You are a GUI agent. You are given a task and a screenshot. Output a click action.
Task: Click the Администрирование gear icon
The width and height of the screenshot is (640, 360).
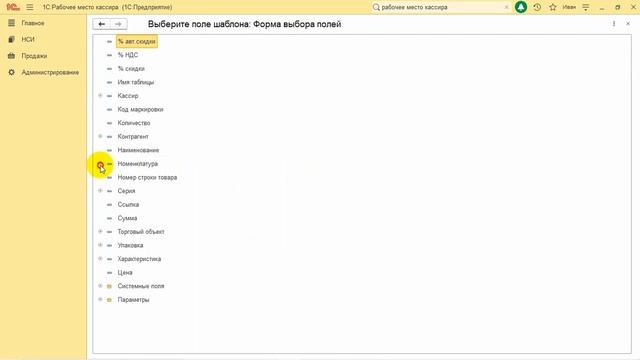click(11, 72)
